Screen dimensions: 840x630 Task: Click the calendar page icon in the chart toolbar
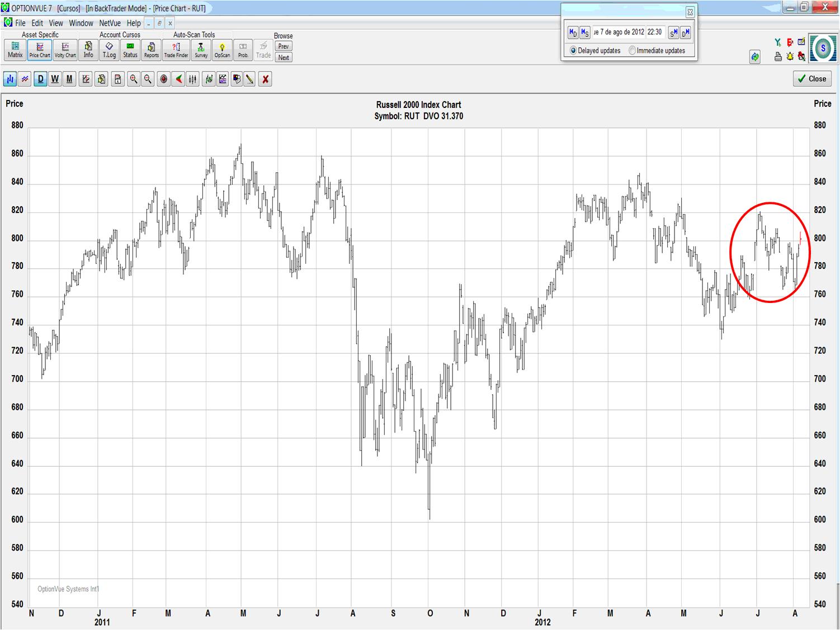tap(117, 79)
